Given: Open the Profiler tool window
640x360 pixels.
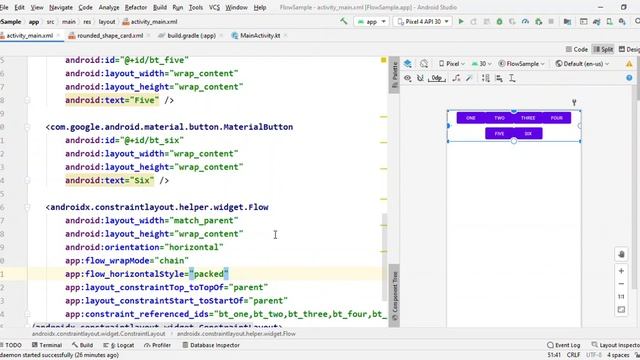Looking at the screenshot, I should click(x=158, y=345).
